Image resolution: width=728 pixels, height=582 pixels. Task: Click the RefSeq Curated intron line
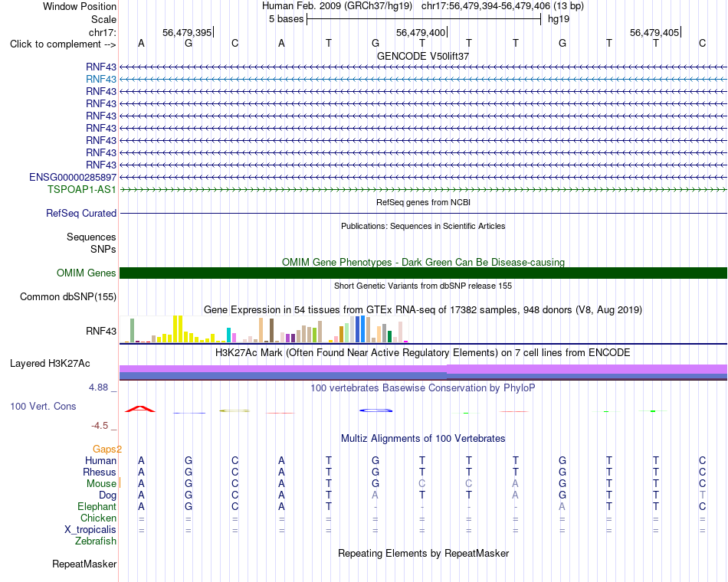click(423, 214)
